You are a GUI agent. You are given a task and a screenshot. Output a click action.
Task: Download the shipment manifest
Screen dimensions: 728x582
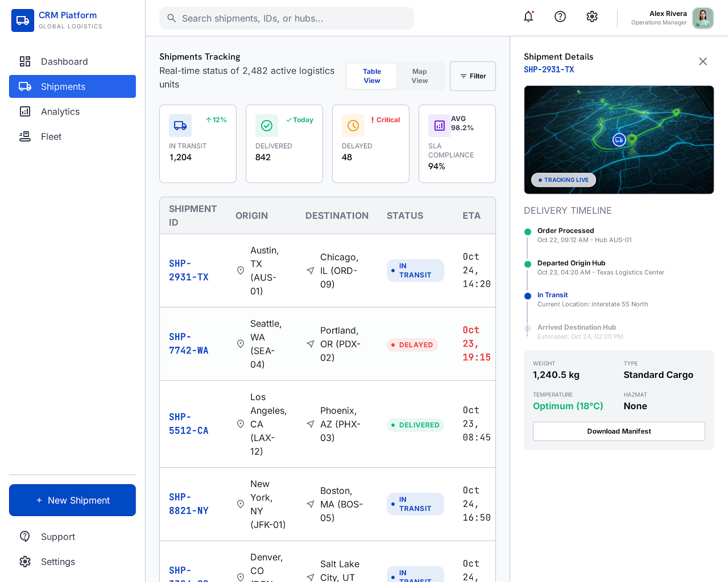pyautogui.click(x=619, y=431)
